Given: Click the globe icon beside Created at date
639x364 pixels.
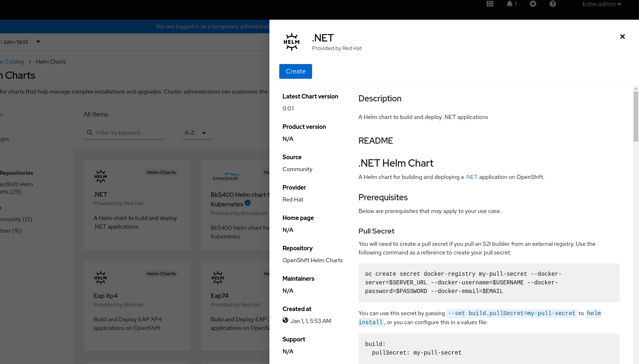Looking at the screenshot, I should tap(285, 321).
